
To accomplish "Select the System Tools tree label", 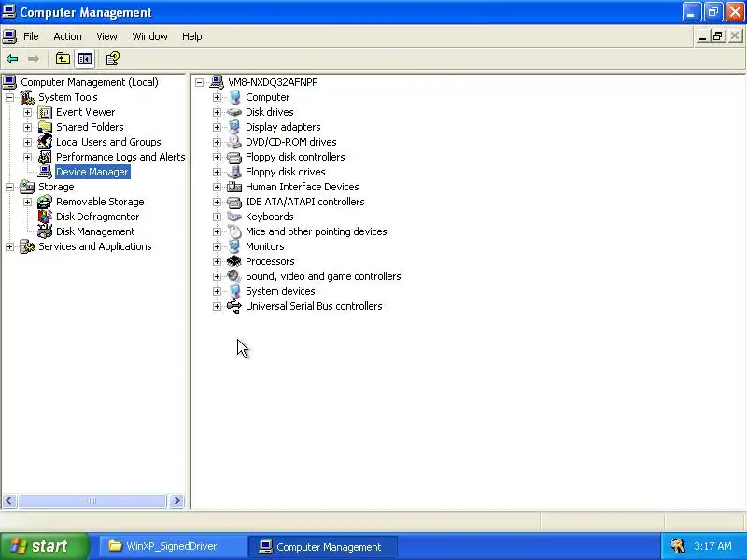I will click(68, 98).
